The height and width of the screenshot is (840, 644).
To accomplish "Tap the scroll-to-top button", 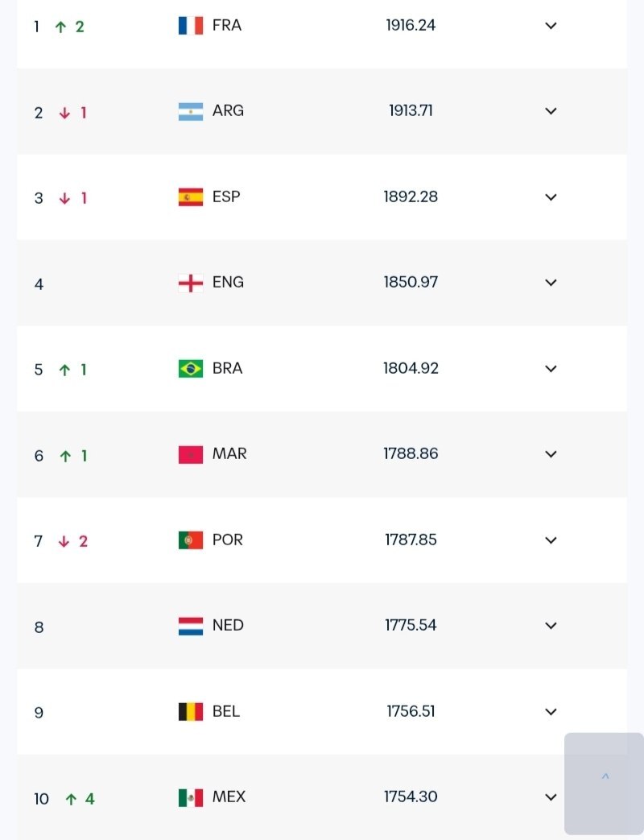I will tap(605, 783).
